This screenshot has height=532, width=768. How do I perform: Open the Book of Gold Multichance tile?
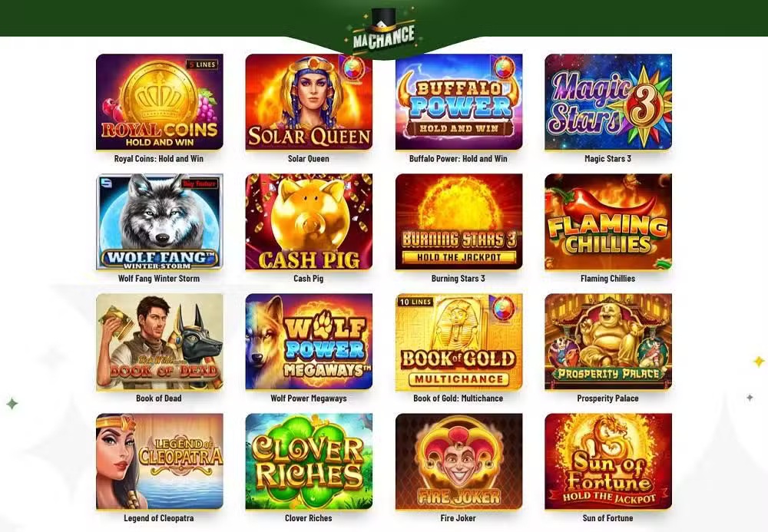point(459,342)
